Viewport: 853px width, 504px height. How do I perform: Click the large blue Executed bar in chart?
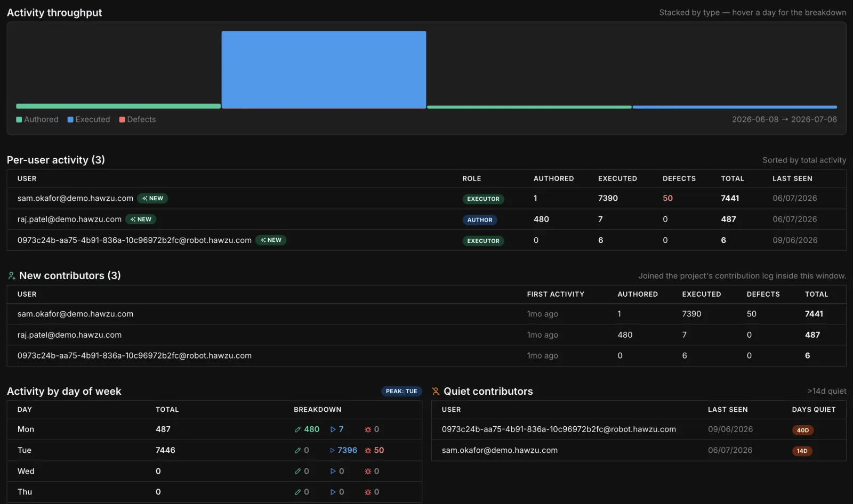click(324, 70)
